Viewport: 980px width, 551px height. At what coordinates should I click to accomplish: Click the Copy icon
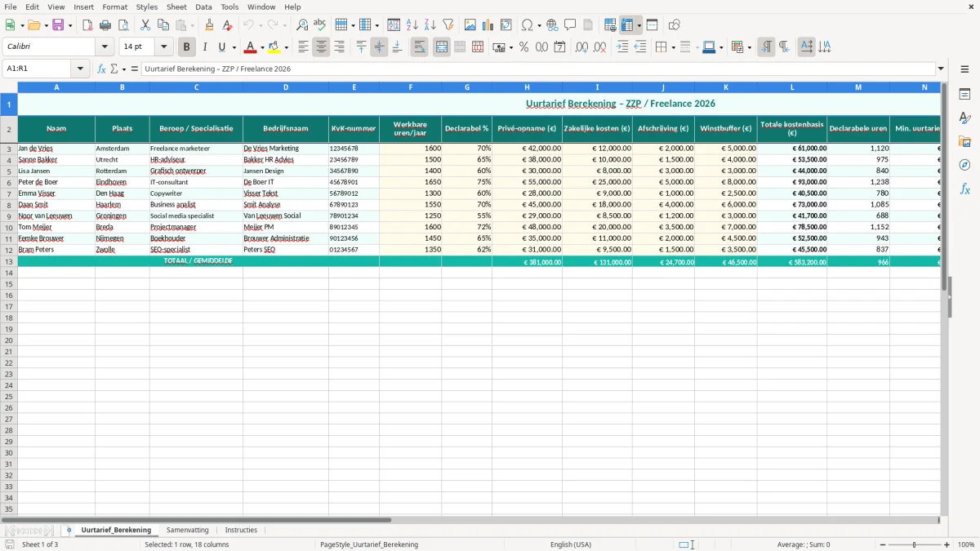[163, 25]
